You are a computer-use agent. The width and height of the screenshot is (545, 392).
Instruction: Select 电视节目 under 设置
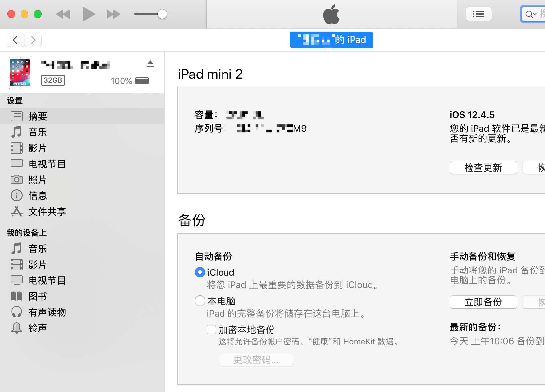point(47,164)
